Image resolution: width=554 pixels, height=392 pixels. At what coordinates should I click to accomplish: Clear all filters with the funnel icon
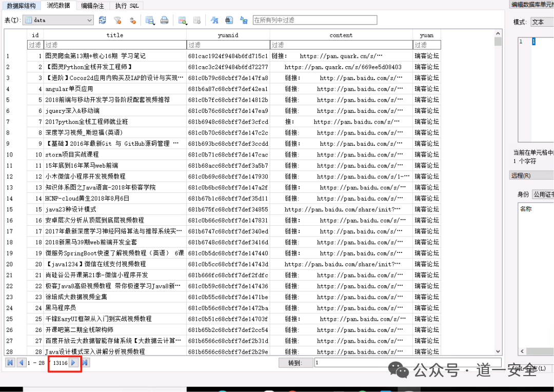tap(117, 20)
